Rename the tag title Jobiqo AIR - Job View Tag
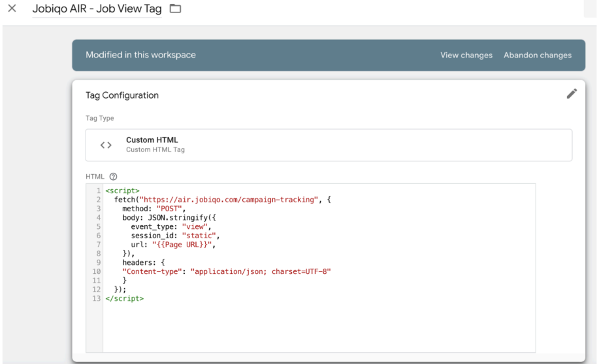This screenshot has width=597, height=364. (97, 10)
